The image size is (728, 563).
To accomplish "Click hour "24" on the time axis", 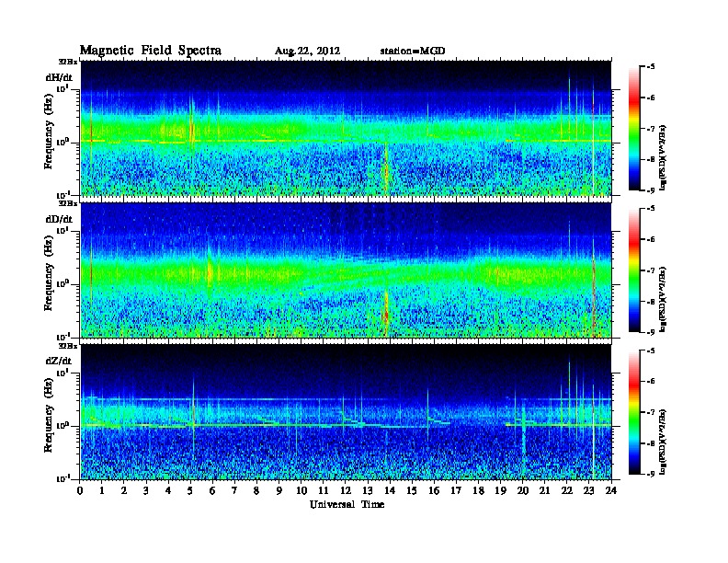I will click(x=611, y=490).
